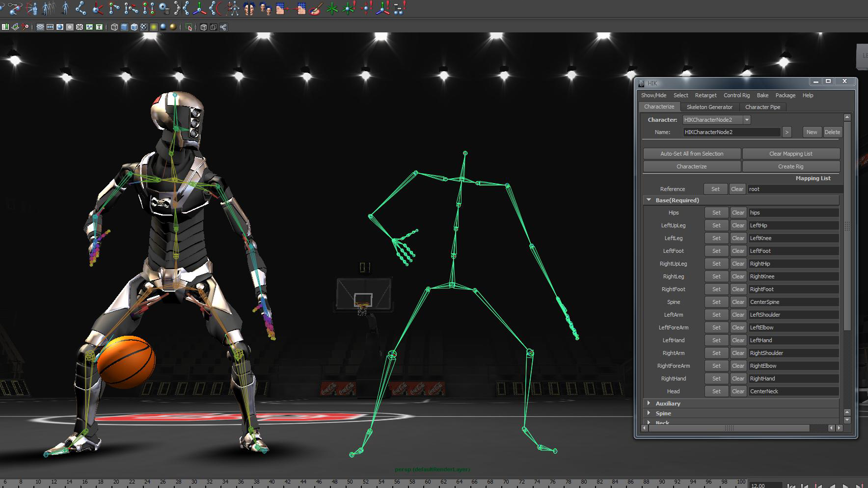Viewport: 868px width, 488px height.
Task: Open the Retarget menu
Action: (x=705, y=95)
